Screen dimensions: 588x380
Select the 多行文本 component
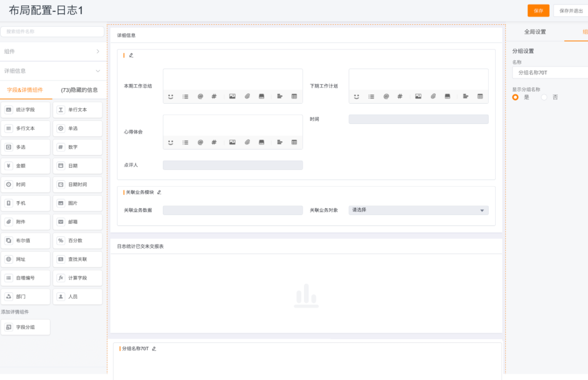coord(26,128)
